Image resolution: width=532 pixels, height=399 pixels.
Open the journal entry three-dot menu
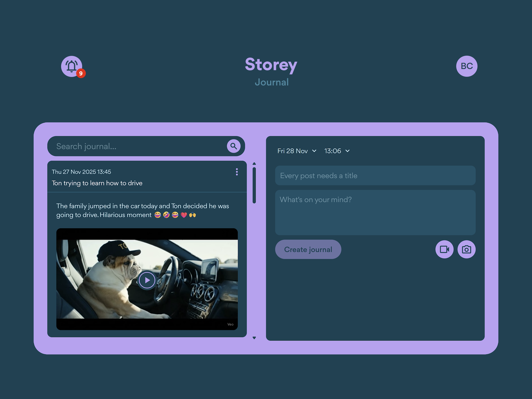[x=237, y=172]
